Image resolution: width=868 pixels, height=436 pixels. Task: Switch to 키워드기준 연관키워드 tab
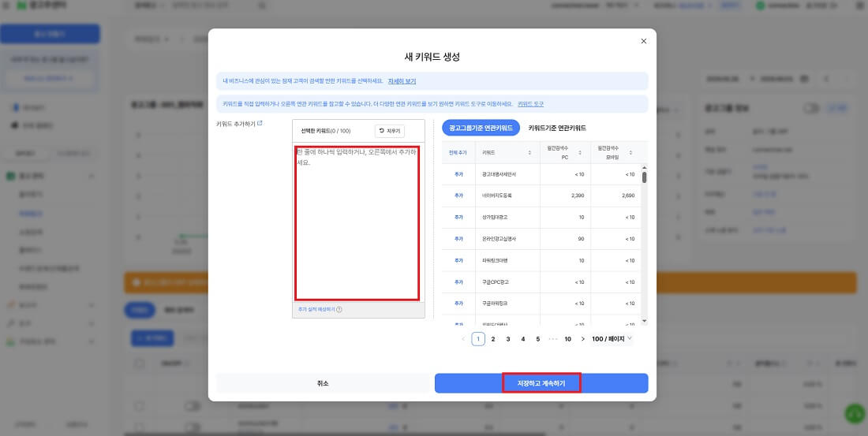[x=557, y=128]
